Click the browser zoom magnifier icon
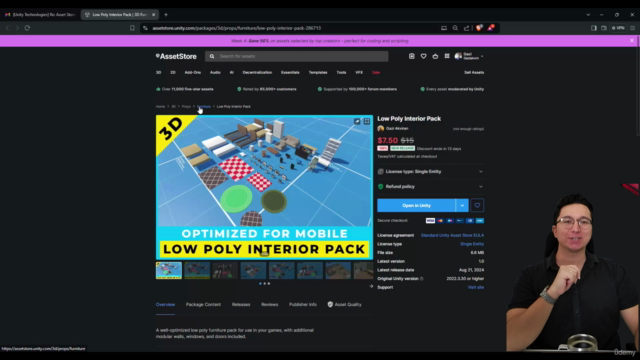Image resolution: width=640 pixels, height=360 pixels. 455,28
